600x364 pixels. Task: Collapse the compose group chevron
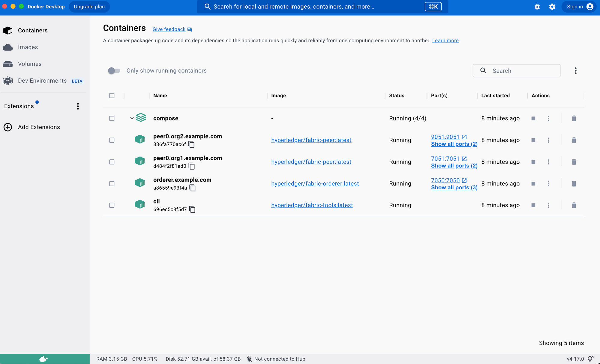point(132,118)
